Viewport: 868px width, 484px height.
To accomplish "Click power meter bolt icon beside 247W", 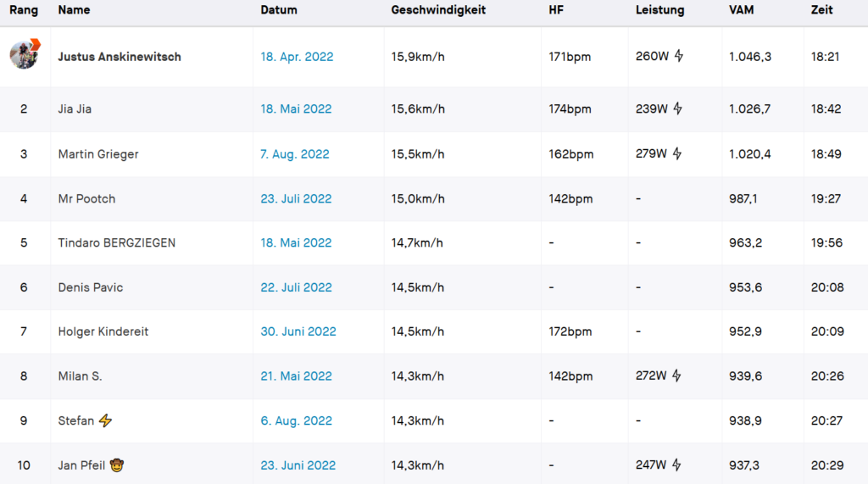I will [x=676, y=465].
